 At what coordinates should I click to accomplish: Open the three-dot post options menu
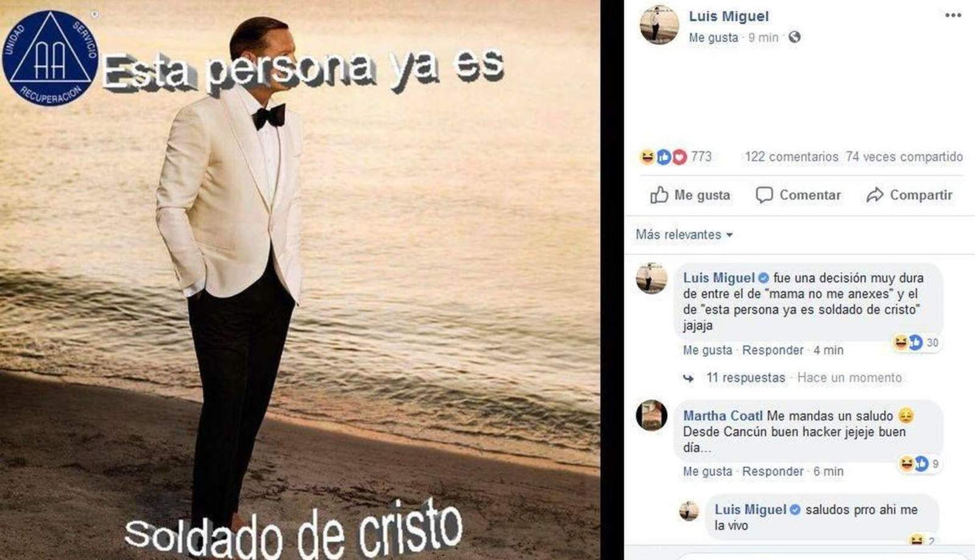click(953, 15)
